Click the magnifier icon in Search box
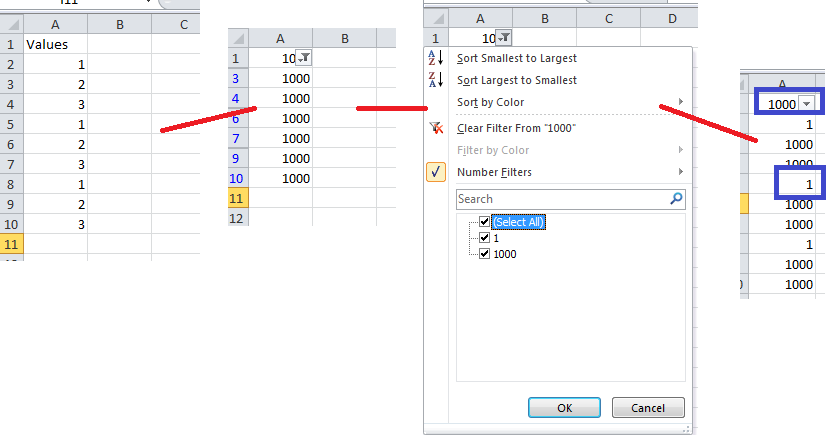829x442 pixels. 676,199
